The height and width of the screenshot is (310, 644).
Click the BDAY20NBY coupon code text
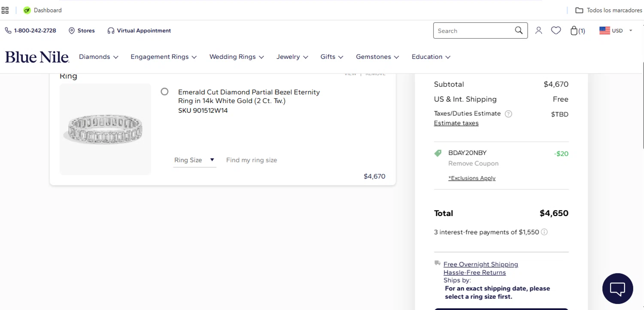coord(467,153)
